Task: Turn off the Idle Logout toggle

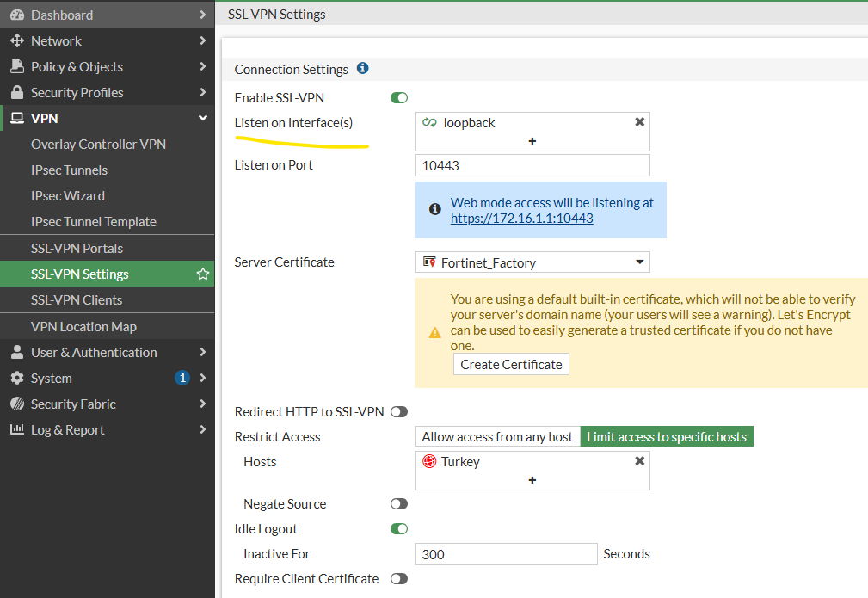Action: [398, 528]
